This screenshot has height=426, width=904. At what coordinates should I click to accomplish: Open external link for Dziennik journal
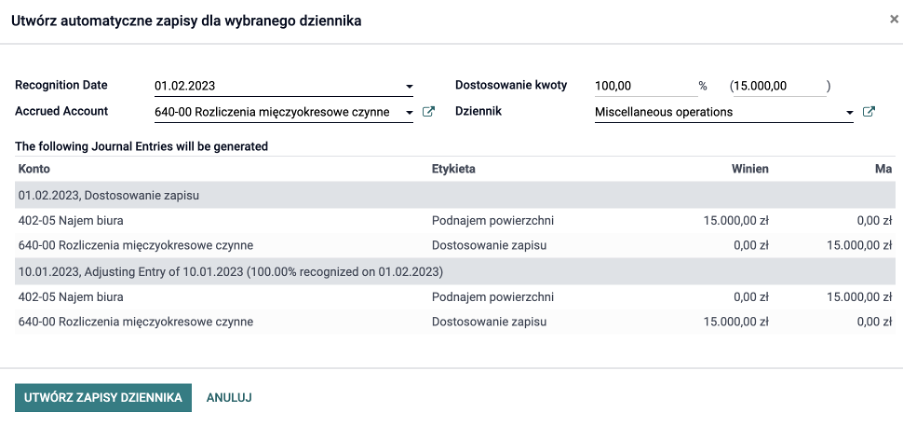coord(868,112)
